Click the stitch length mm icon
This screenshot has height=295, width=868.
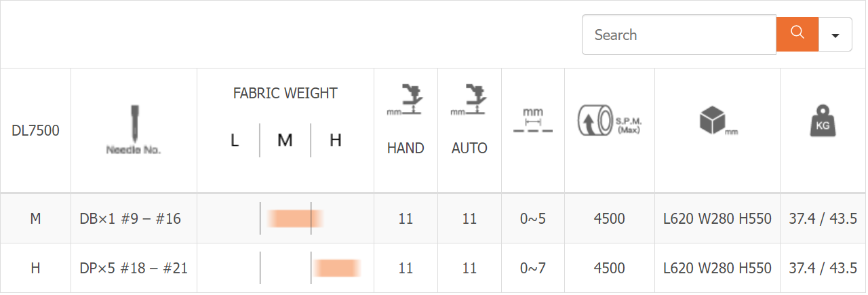coord(533,119)
